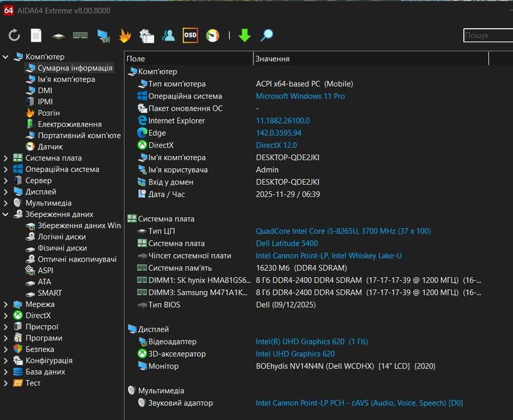Screen dimensions: 513x420
Task: Select ATA tree item
Action: tap(44, 282)
